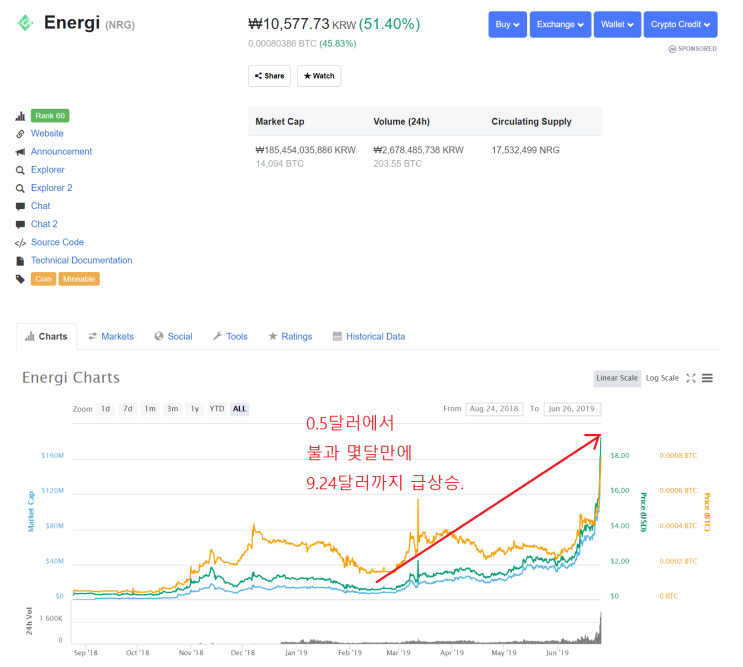The image size is (743, 667).
Task: Set chart zoom to 1d
Action: [105, 409]
